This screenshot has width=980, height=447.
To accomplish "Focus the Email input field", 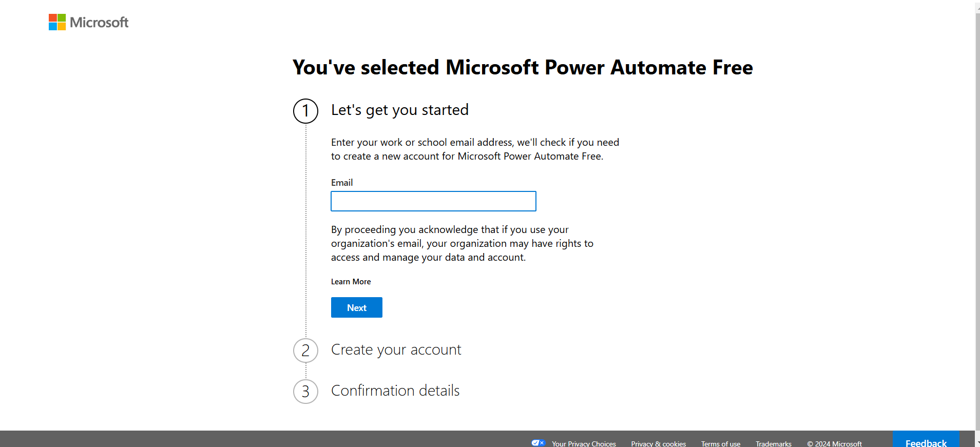I will (x=433, y=201).
